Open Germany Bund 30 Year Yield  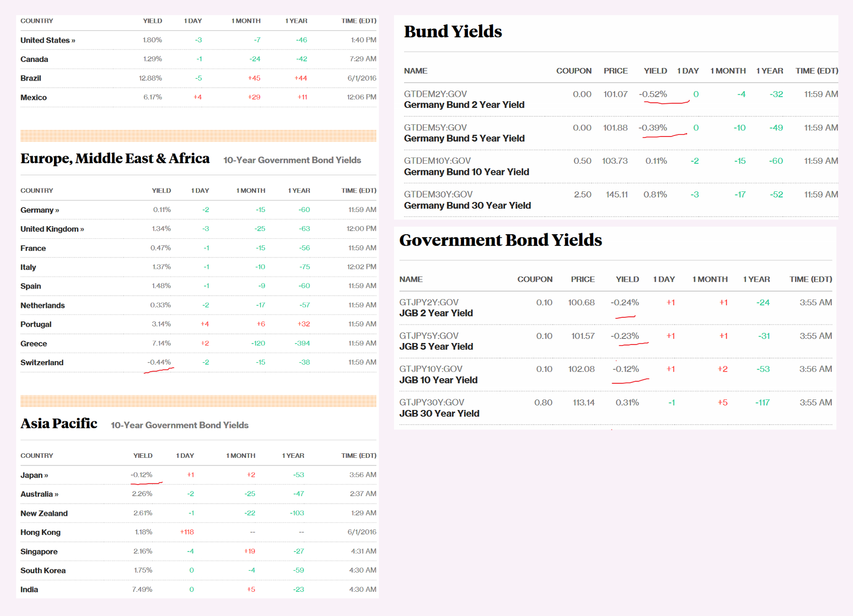[468, 205]
